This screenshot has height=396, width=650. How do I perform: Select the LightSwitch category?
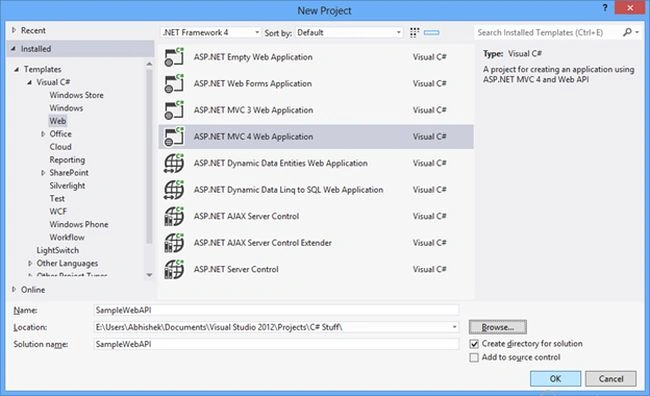point(58,250)
